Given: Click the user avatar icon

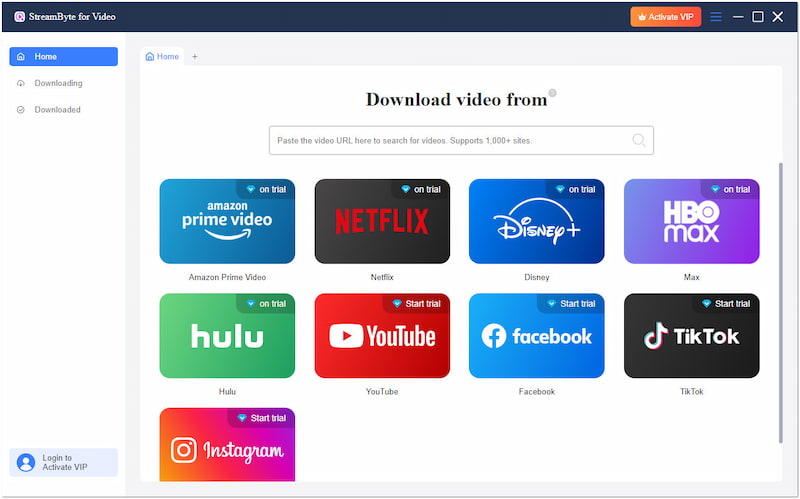Looking at the screenshot, I should [26, 462].
